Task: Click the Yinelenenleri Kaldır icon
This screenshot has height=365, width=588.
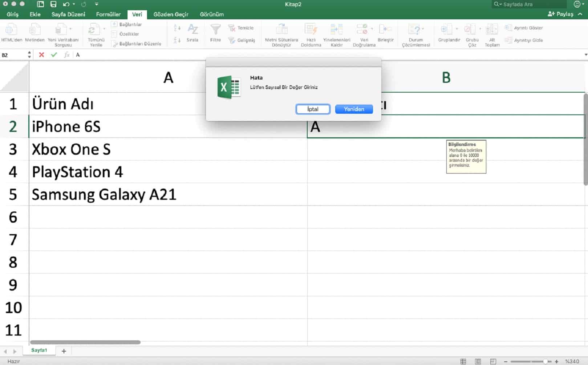Action: [x=336, y=30]
